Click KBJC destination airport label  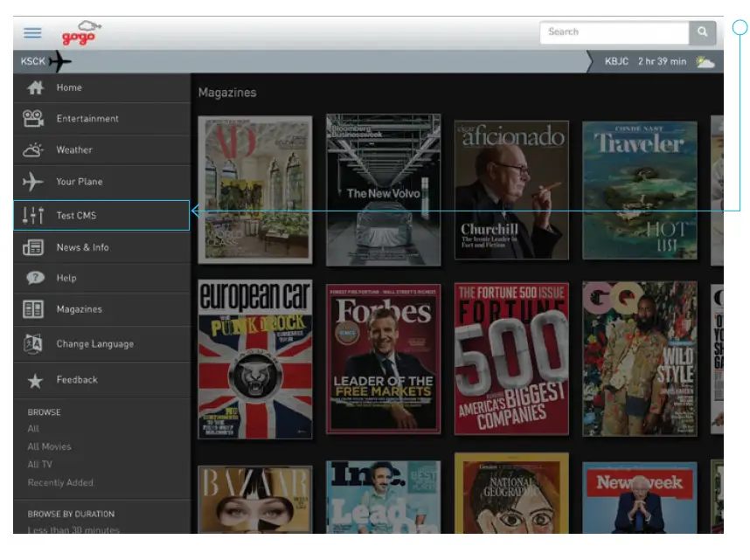(616, 61)
